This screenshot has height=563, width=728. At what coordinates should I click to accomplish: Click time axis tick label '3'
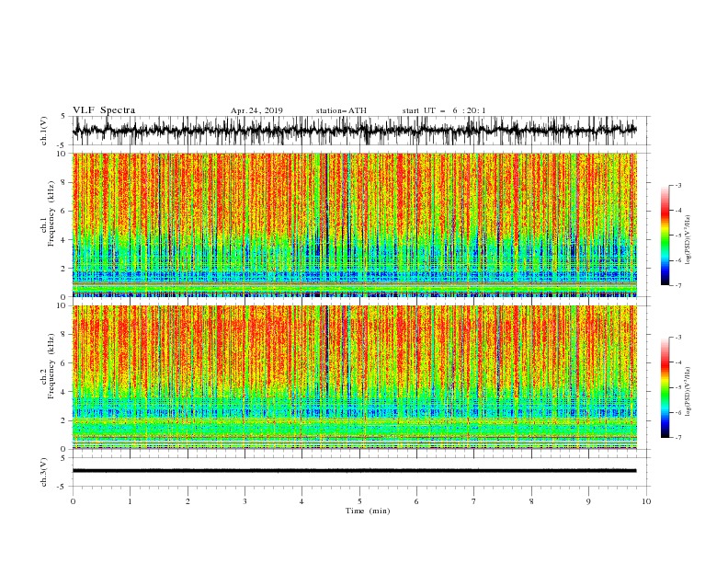245,501
